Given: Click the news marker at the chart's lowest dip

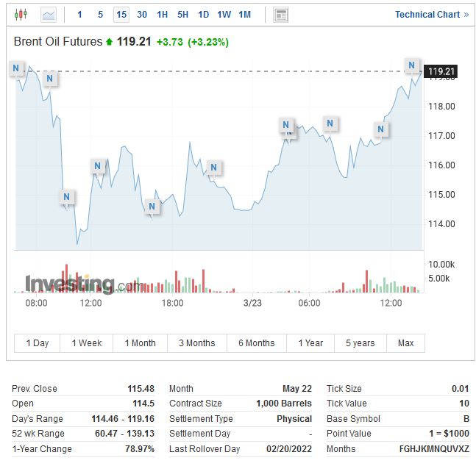Looking at the screenshot, I should pyautogui.click(x=67, y=197).
